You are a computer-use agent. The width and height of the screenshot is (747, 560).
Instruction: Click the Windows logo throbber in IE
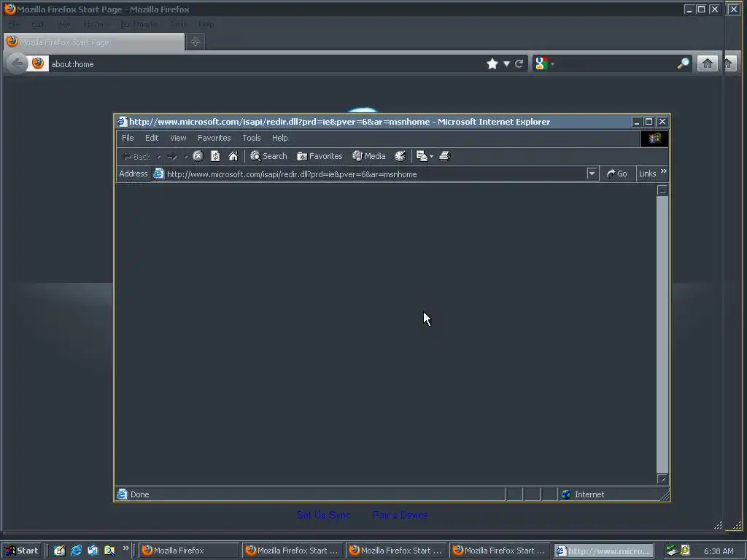(x=654, y=139)
